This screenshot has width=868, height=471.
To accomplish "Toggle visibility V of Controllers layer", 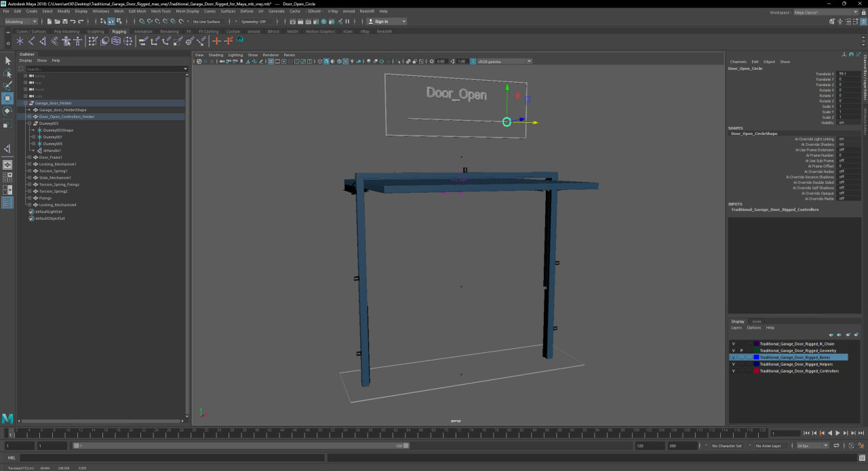I will 733,371.
